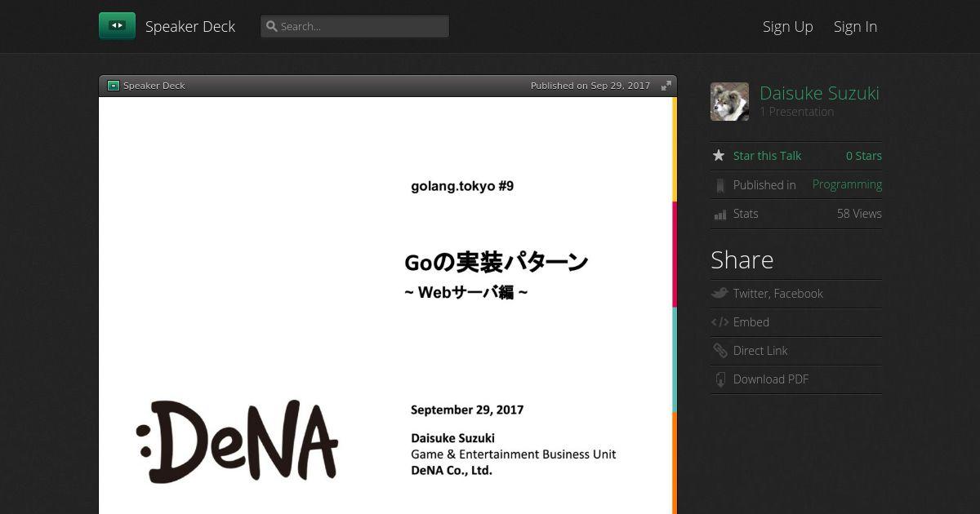The image size is (980, 514).
Task: Open the Speaker Deck home link text
Action: [x=190, y=27]
